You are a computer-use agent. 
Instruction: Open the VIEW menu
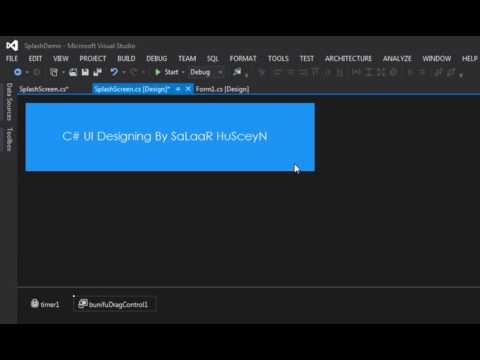[x=61, y=59]
